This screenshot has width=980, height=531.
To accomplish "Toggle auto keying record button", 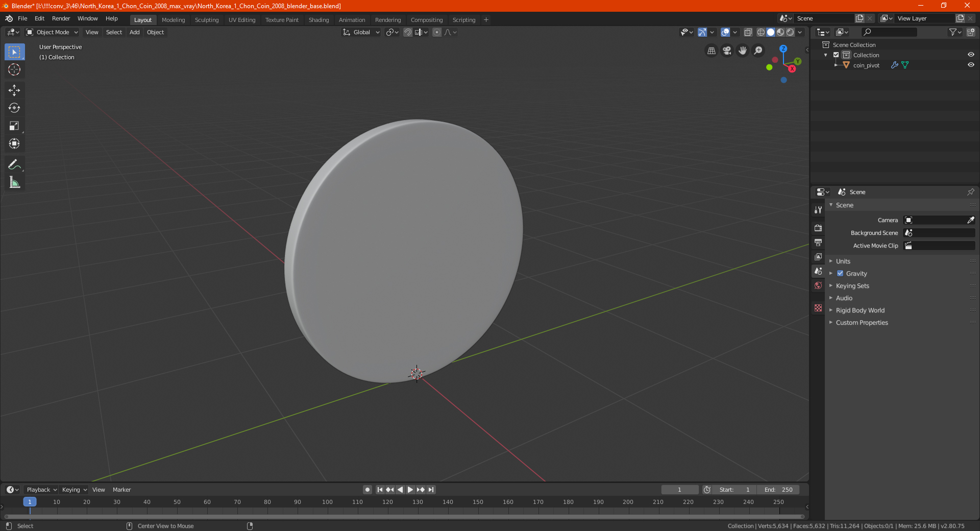I will pos(367,490).
